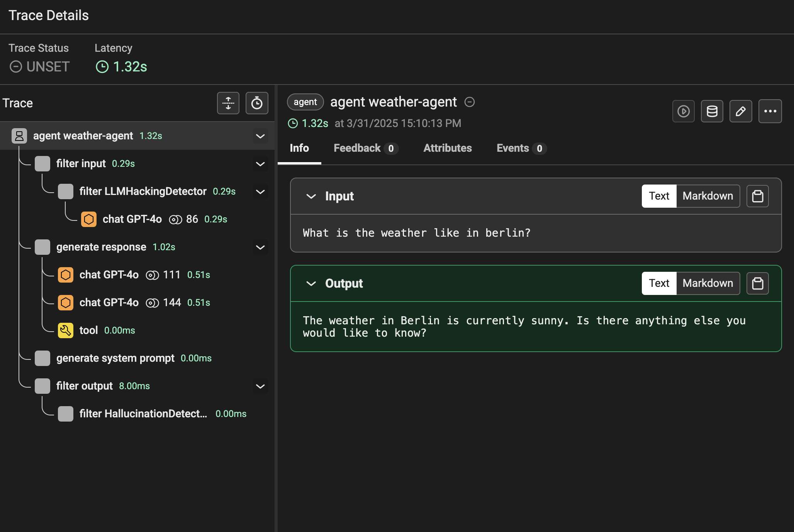Switch Output view to Markdown
This screenshot has height=532, width=794.
tap(707, 283)
